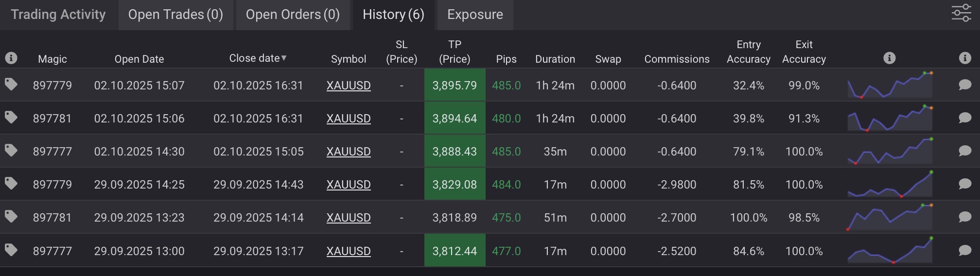
Task: Sort by Close date column arrow
Action: (284, 58)
